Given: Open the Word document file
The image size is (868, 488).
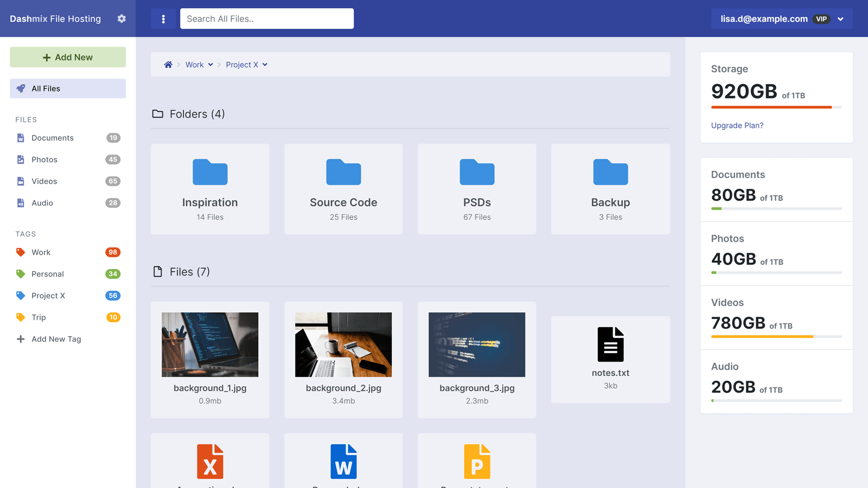Looking at the screenshot, I should tap(343, 461).
